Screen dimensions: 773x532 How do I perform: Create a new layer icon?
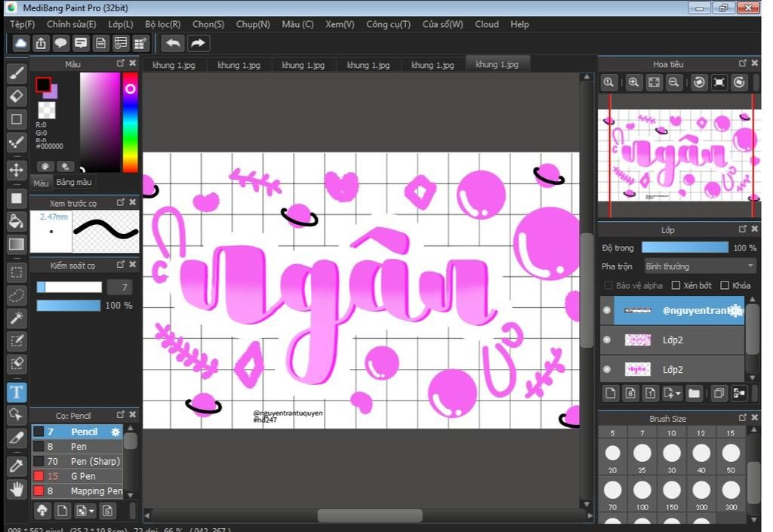610,393
